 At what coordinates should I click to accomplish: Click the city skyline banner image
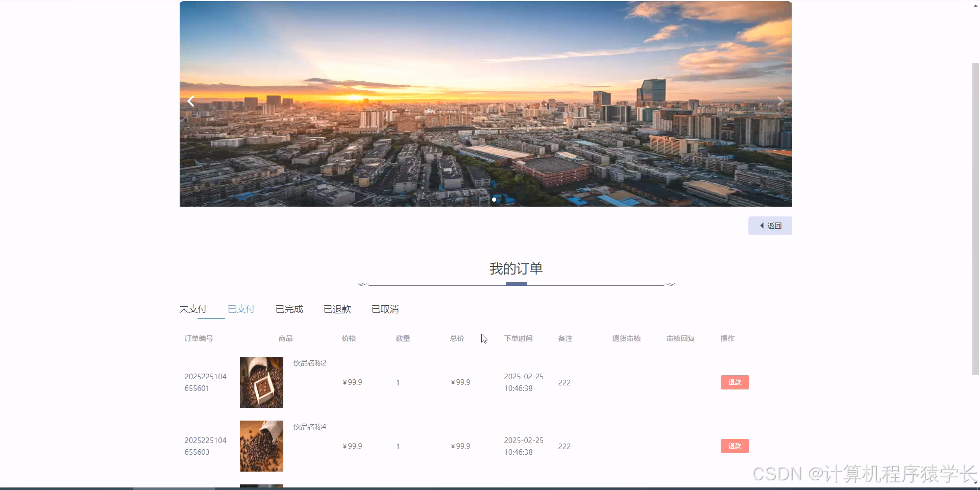tap(485, 104)
